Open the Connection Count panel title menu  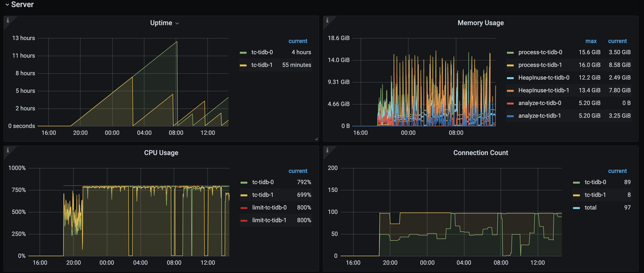coord(480,153)
